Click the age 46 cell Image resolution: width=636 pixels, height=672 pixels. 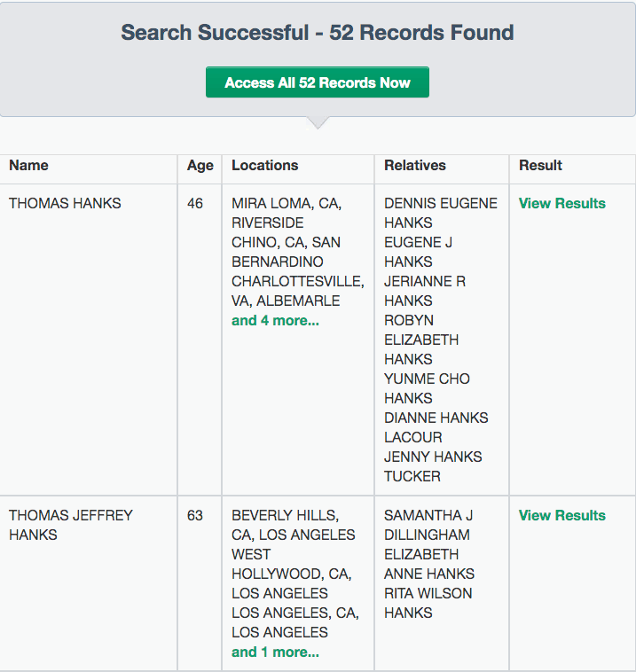(x=194, y=203)
